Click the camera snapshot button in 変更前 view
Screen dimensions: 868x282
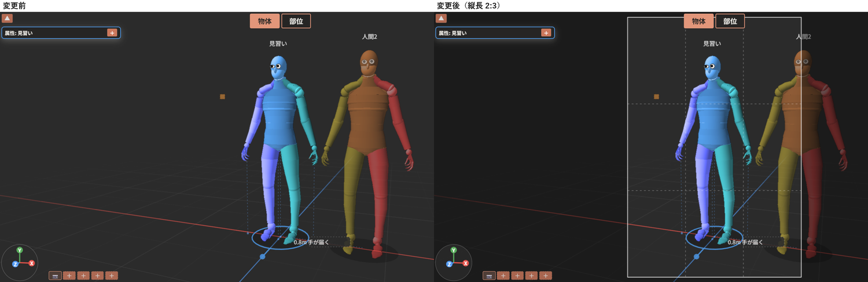pos(55,276)
